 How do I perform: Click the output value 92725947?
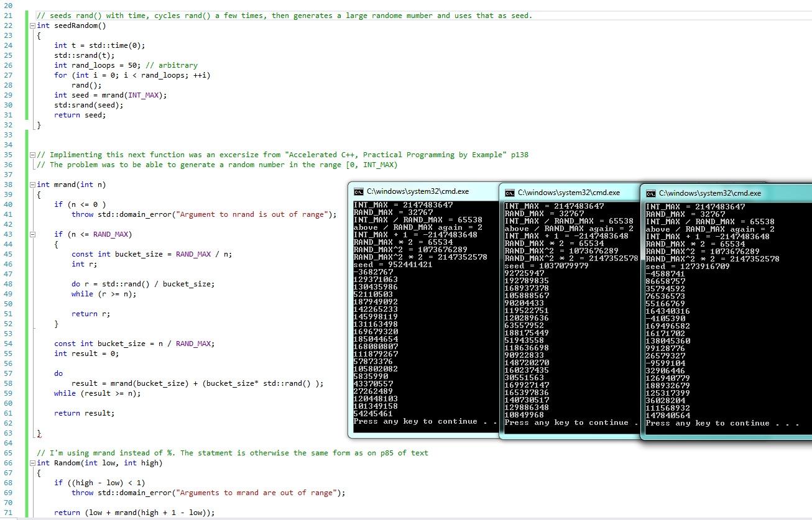pyautogui.click(x=524, y=273)
